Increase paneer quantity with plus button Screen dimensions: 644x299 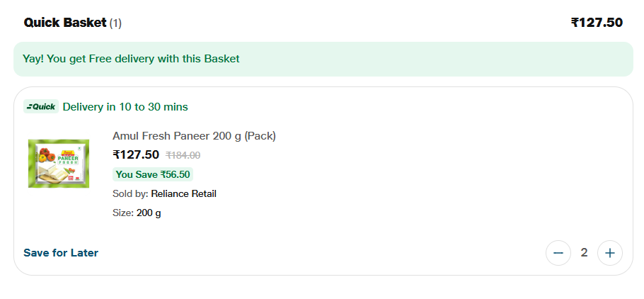tap(609, 253)
